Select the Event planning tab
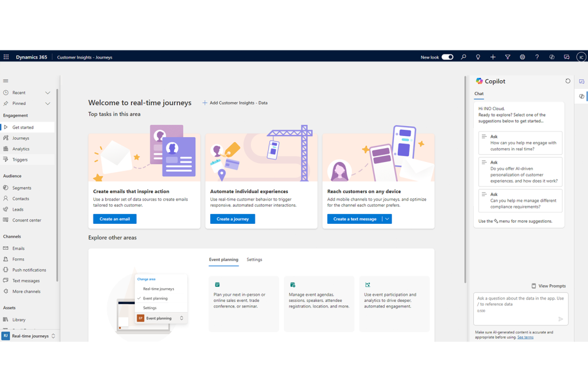 (x=223, y=259)
